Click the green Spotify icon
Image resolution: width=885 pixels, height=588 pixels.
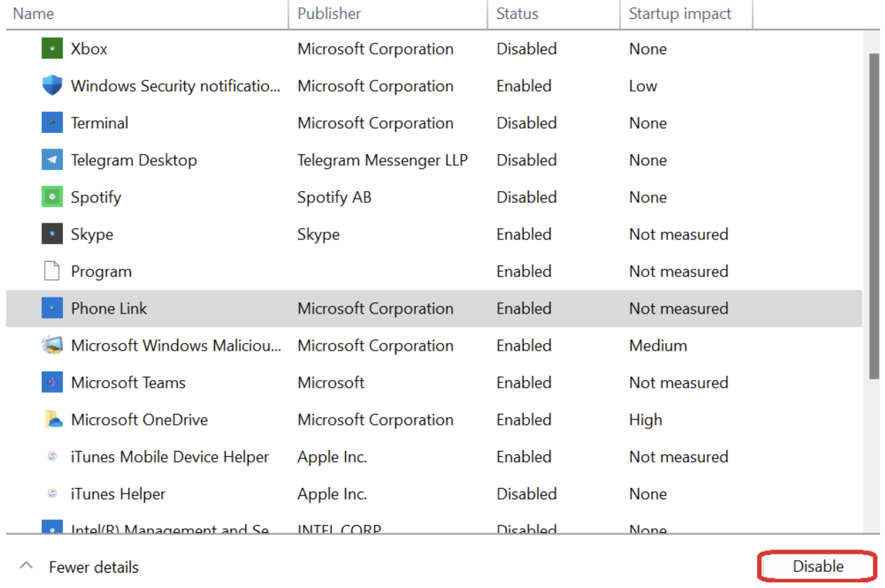(x=52, y=197)
